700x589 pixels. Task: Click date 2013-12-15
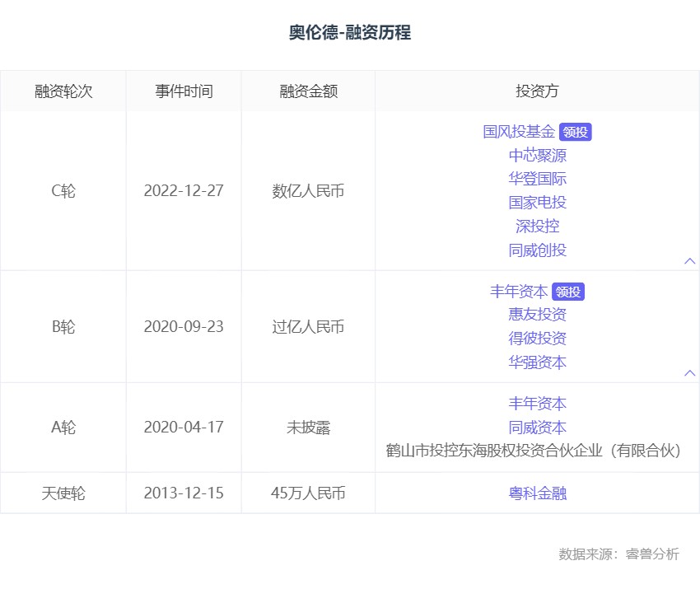click(x=184, y=493)
